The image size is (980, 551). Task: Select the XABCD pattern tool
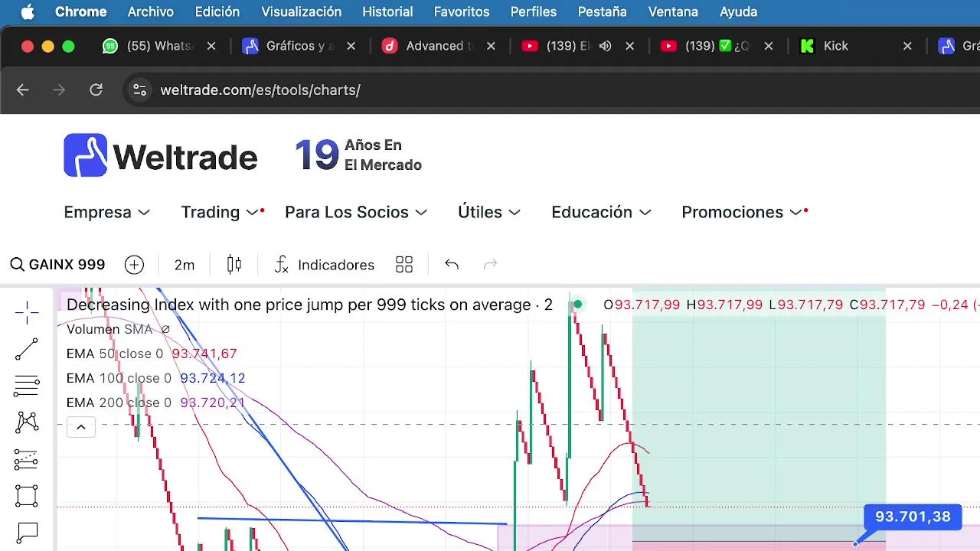[27, 422]
